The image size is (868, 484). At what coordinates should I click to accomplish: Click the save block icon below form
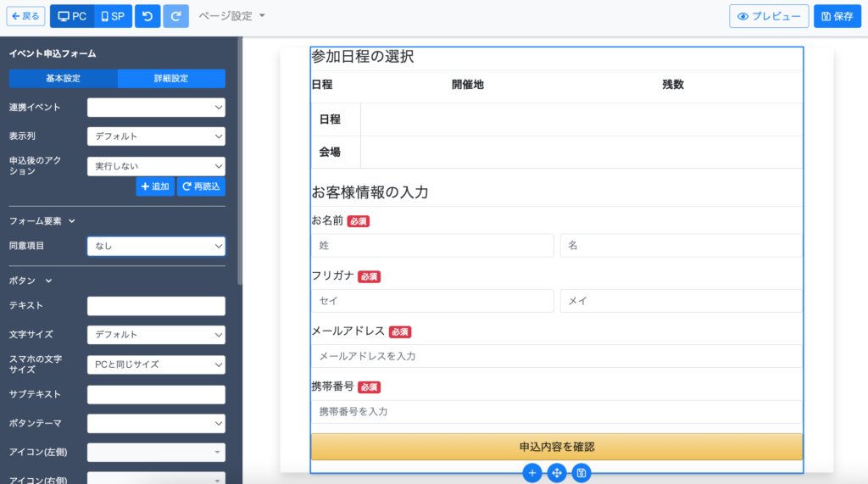click(581, 473)
